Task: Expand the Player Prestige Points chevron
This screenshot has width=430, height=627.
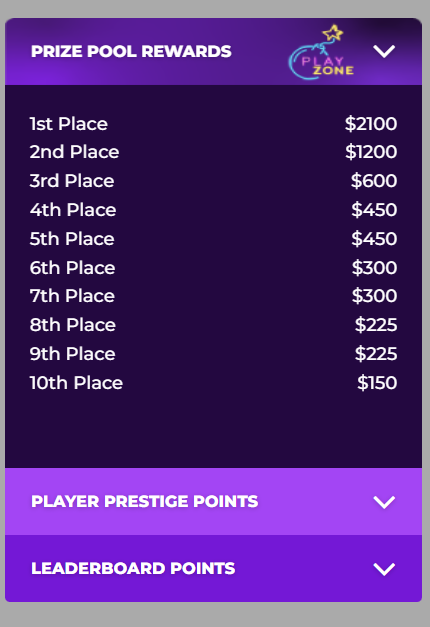Action: pos(384,502)
